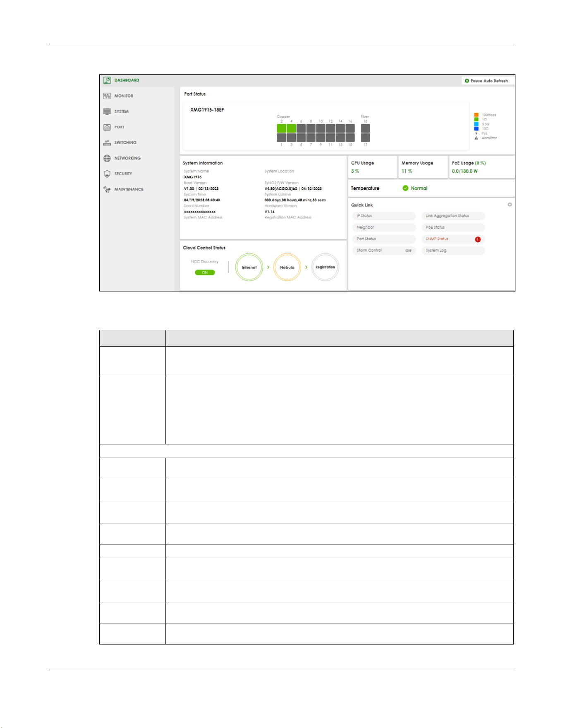Click the orange 100Mbps legend swatch
Viewport: 563px width, 728px height.
click(x=476, y=115)
